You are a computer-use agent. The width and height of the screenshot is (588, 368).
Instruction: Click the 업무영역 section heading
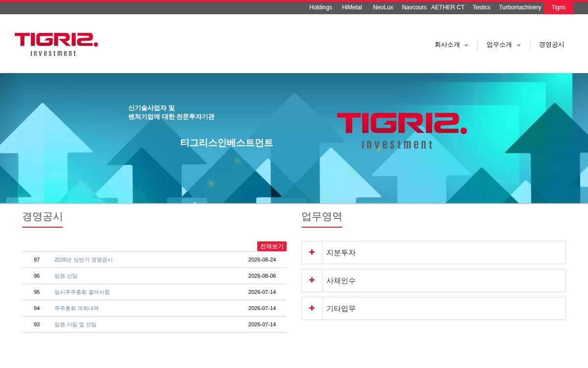tap(322, 216)
